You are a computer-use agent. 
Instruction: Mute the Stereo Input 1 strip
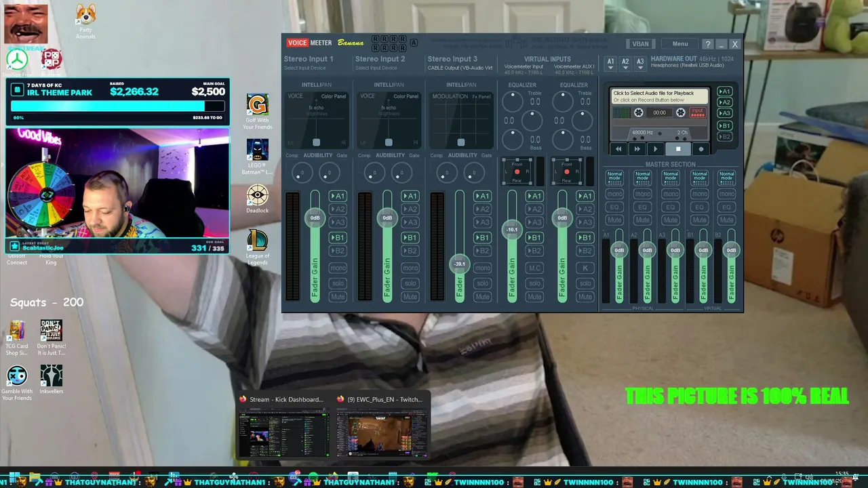(x=338, y=297)
